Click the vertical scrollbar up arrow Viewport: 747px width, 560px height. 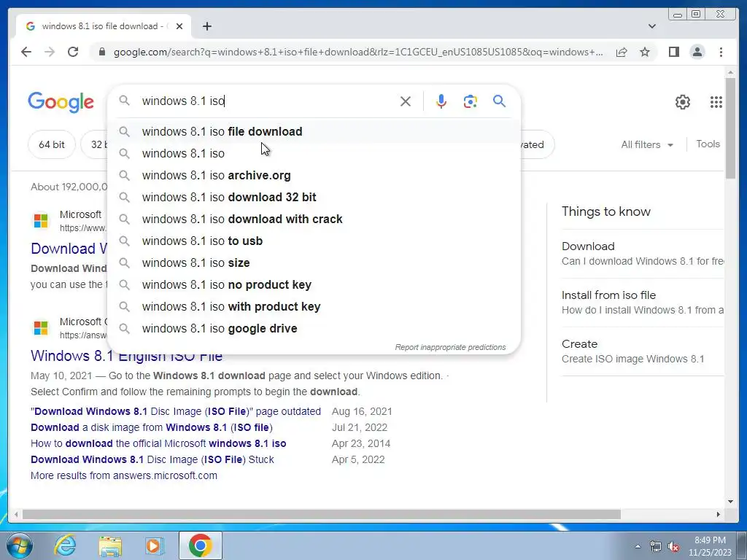point(730,72)
